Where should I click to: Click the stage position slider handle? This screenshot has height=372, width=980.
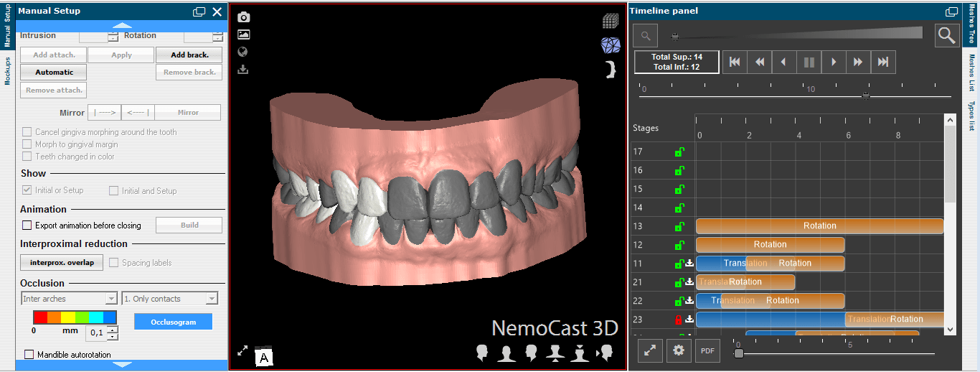coord(866,96)
